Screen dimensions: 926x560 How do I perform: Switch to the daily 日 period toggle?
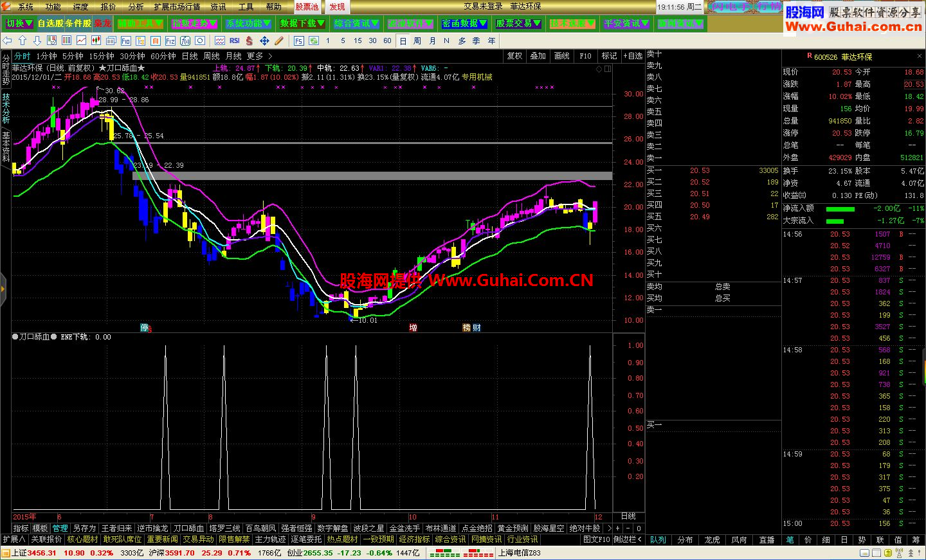coord(403,41)
